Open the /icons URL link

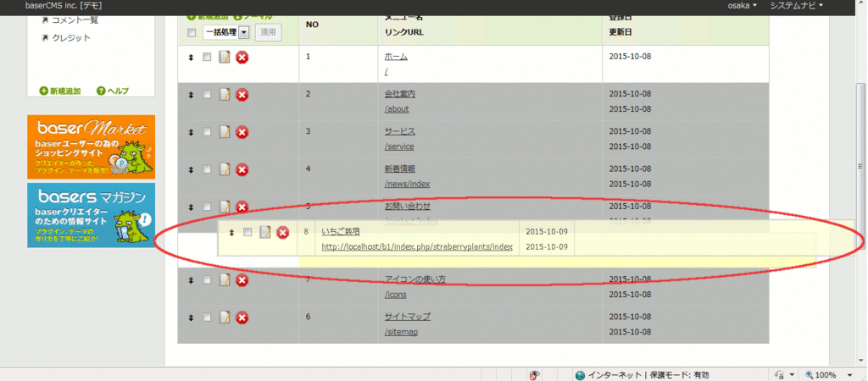click(395, 294)
